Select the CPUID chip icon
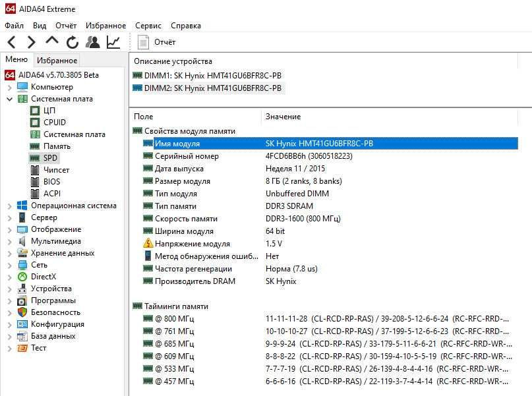This screenshot has height=396, width=532. (35, 123)
